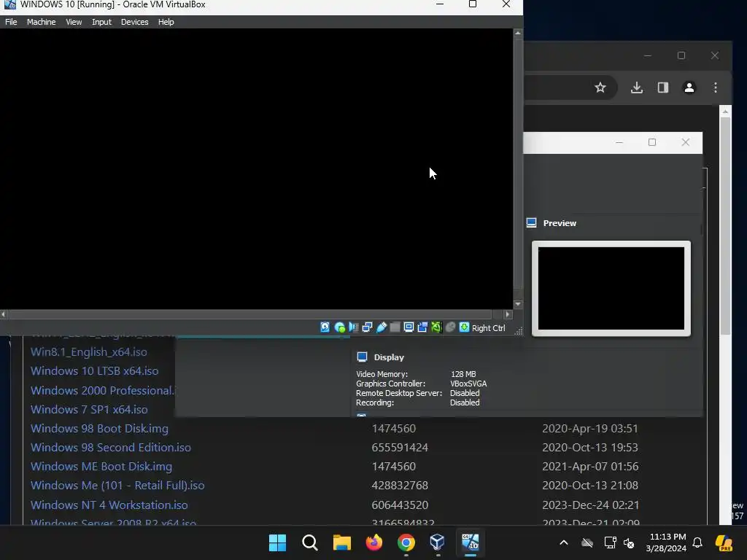Open the Devices menu

coord(134,22)
